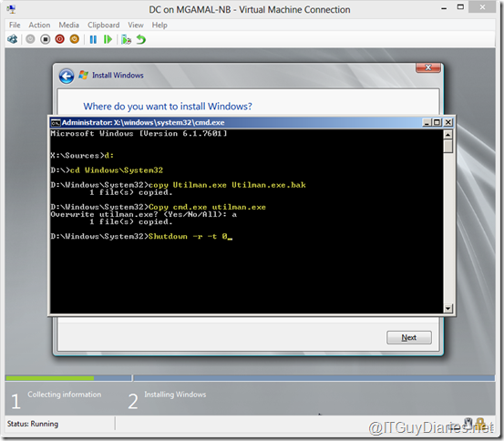Click the orange Save state toolbar icon
The height and width of the screenshot is (441, 504).
coord(75,39)
